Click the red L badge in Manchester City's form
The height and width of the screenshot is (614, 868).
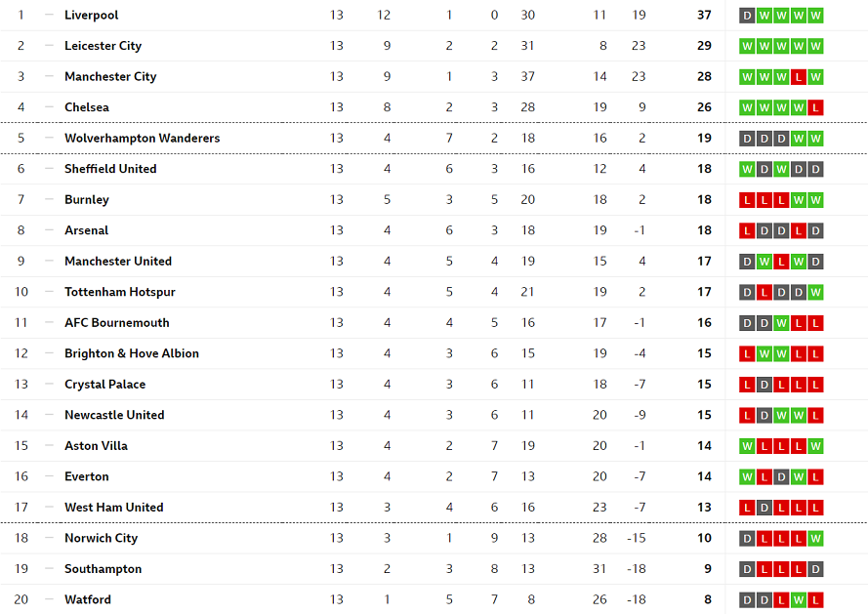pyautogui.click(x=798, y=77)
